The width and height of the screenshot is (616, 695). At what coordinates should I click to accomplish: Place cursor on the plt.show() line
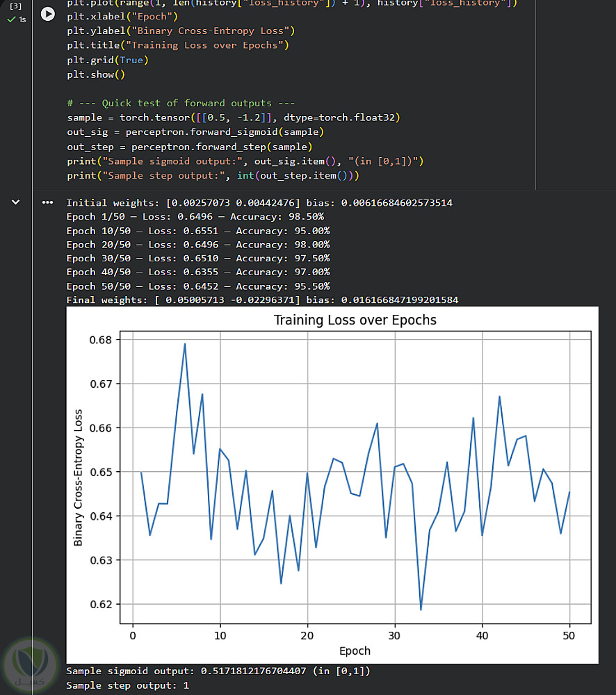pyautogui.click(x=96, y=74)
